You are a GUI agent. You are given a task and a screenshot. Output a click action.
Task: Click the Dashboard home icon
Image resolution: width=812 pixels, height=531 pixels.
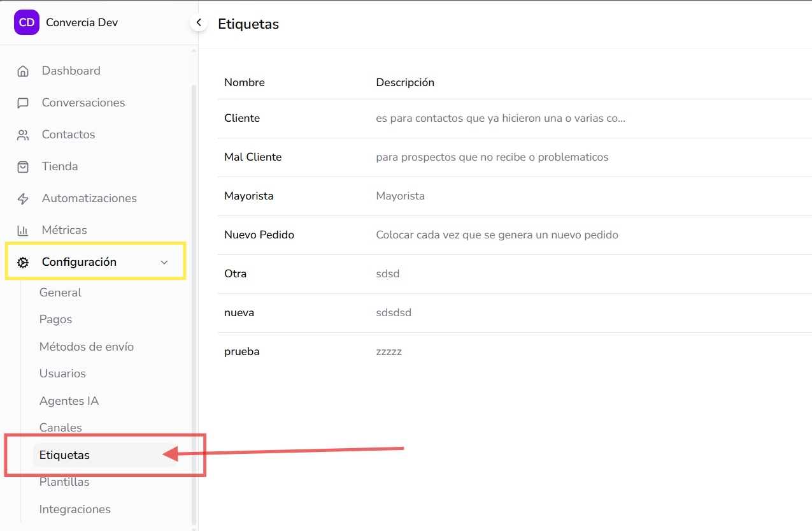coord(23,71)
